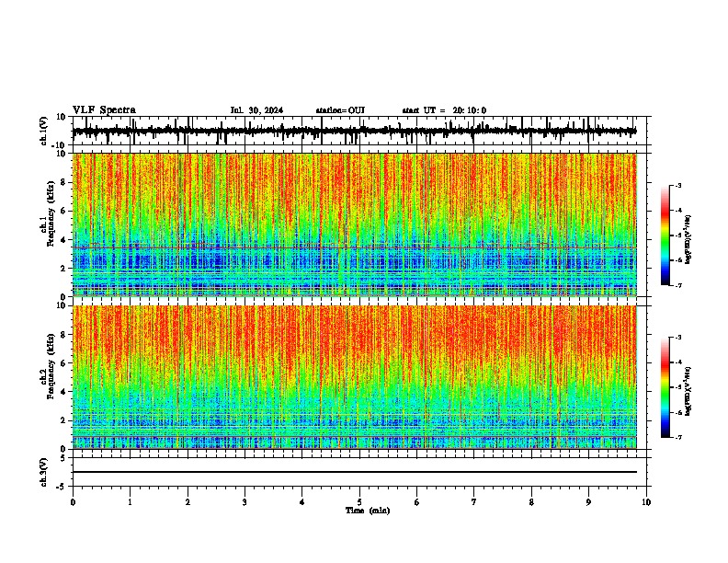Image resolution: width=728 pixels, height=563 pixels.
Task: Click the "2" kHz tick of ch.2 spectrogram
Action: pyautogui.click(x=63, y=420)
